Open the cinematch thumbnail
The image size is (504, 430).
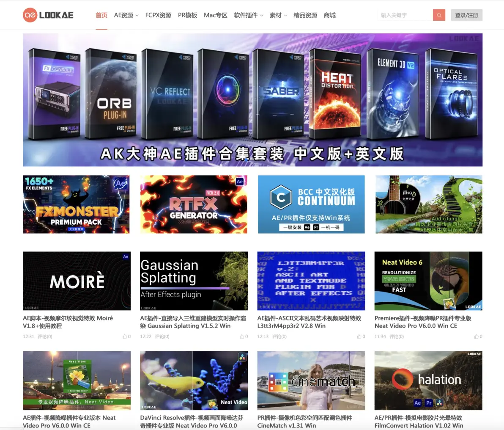tap(311, 380)
